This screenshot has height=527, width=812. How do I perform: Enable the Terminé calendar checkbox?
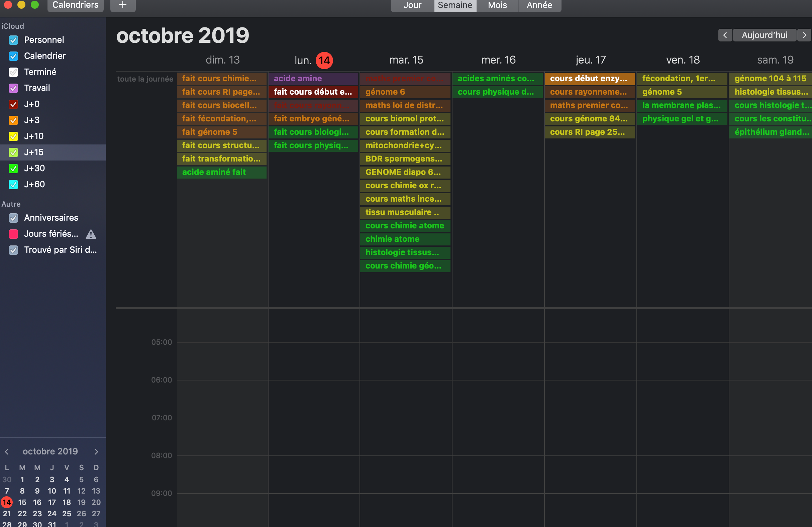point(13,72)
